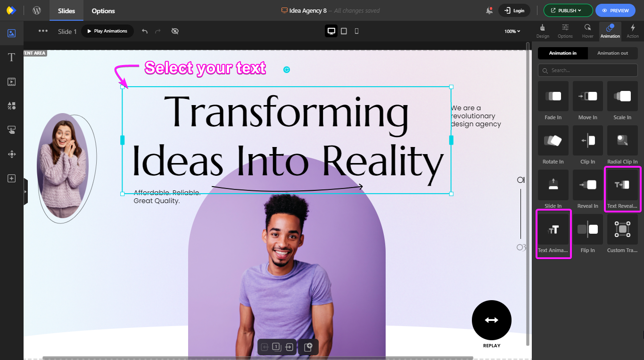The image size is (644, 360).
Task: Click the animation search field
Action: pyautogui.click(x=587, y=70)
